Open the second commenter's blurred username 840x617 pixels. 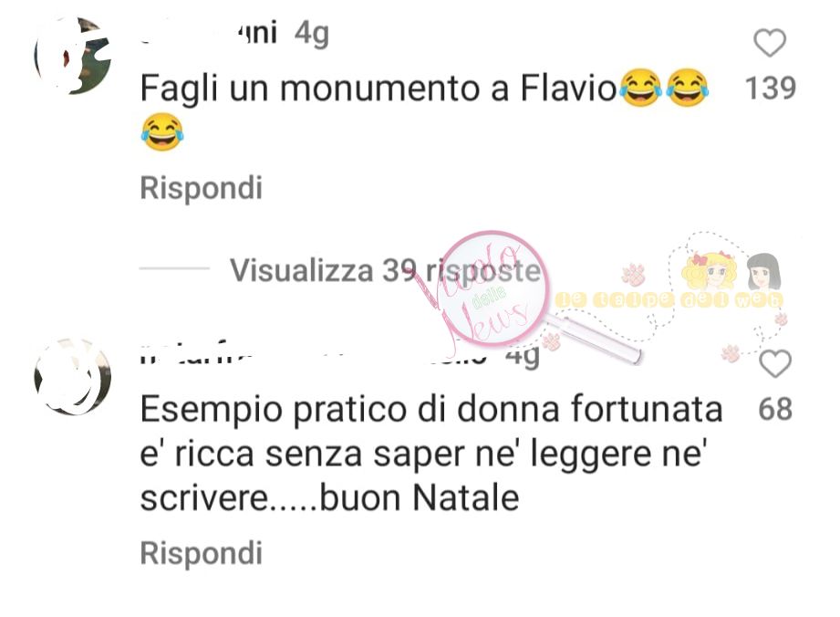pos(314,355)
